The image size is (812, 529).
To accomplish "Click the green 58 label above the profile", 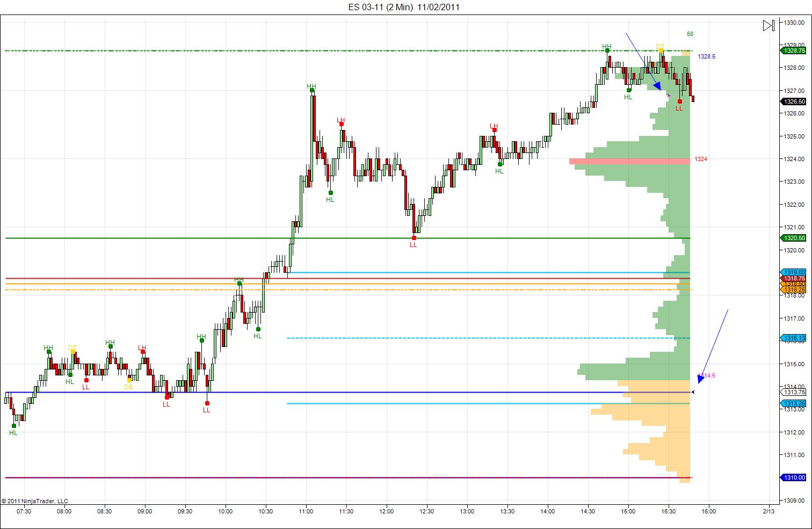I will click(x=690, y=34).
